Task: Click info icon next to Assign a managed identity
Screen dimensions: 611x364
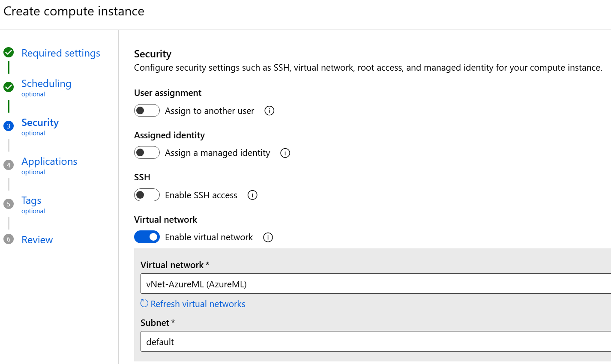Action: click(x=285, y=153)
